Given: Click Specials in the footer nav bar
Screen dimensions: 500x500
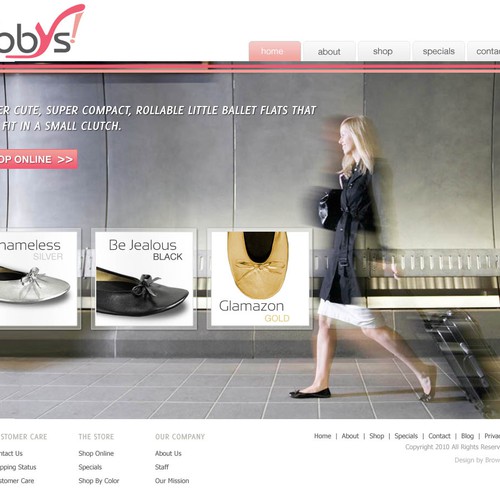Looking at the screenshot, I should [406, 436].
